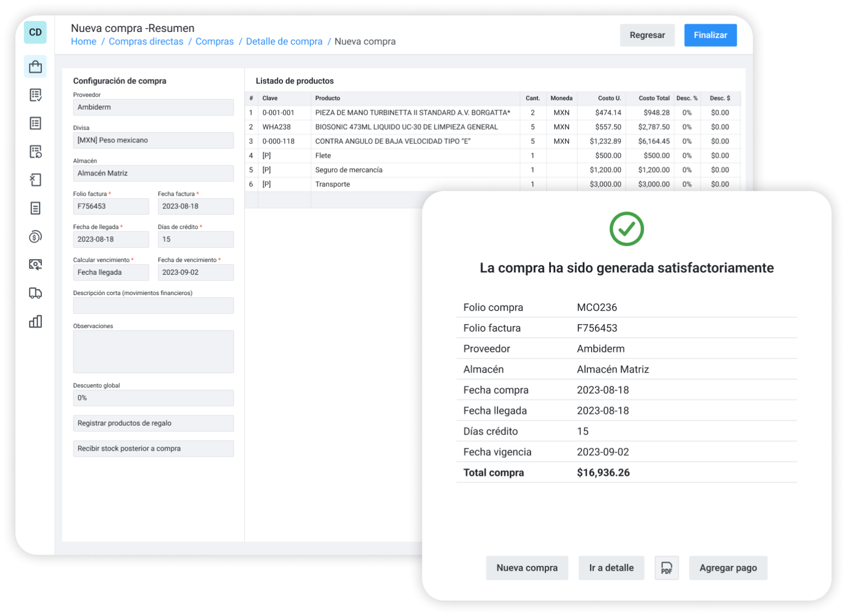Viewport: 847px width, 616px height.
Task: Click the CD avatar logo
Action: pos(35,33)
